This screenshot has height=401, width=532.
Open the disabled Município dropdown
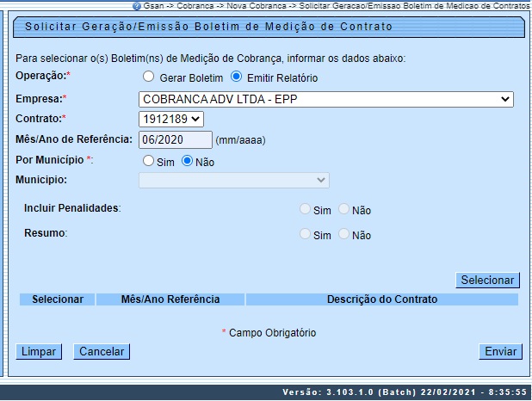[234, 180]
